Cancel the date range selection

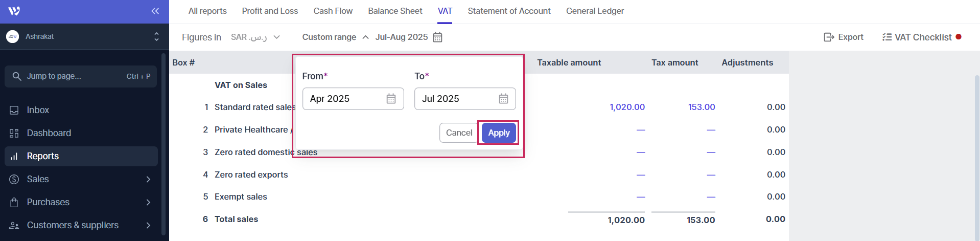[x=459, y=133]
